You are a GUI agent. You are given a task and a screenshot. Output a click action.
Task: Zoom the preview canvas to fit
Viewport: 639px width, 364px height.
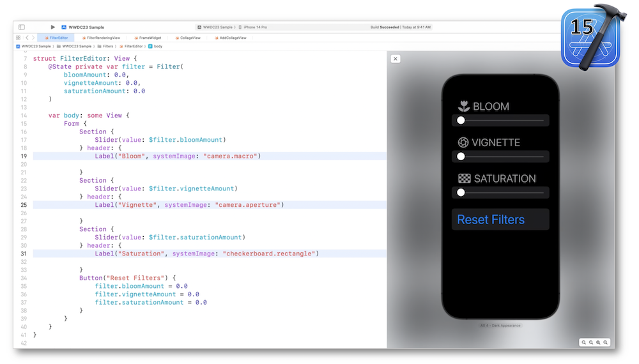click(x=598, y=342)
